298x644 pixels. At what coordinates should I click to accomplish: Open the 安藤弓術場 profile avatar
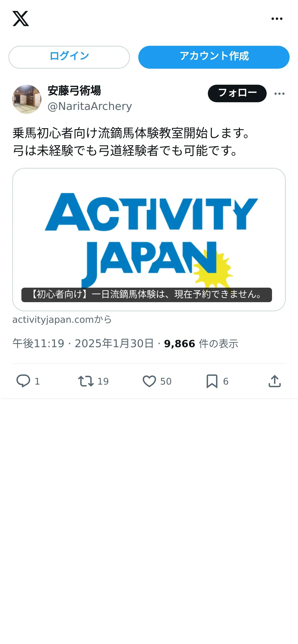(27, 99)
